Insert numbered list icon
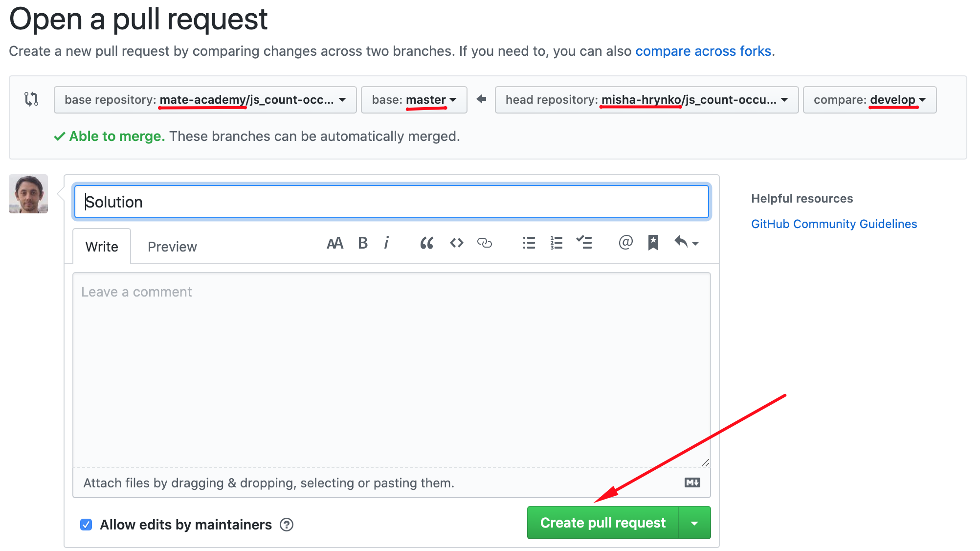The width and height of the screenshot is (980, 551). [556, 243]
